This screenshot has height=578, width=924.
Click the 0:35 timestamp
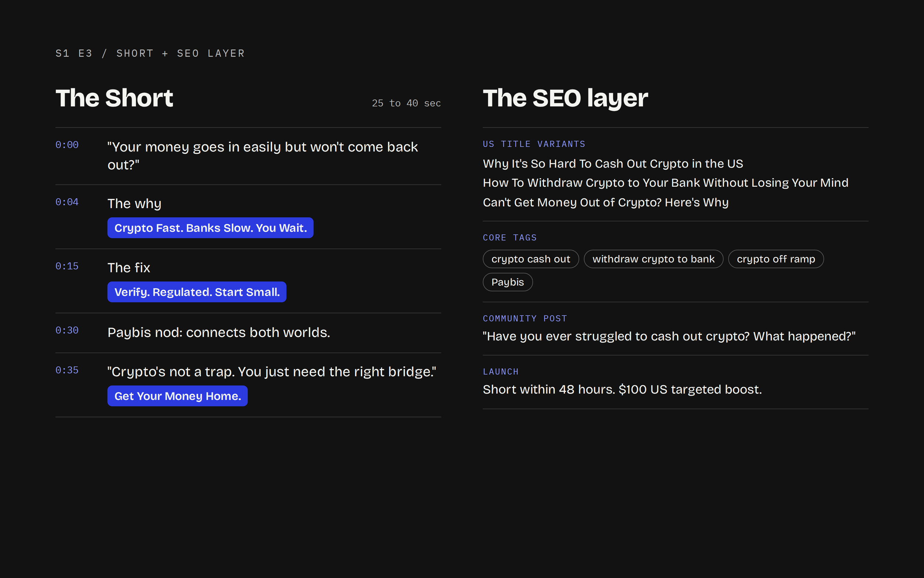pyautogui.click(x=67, y=371)
